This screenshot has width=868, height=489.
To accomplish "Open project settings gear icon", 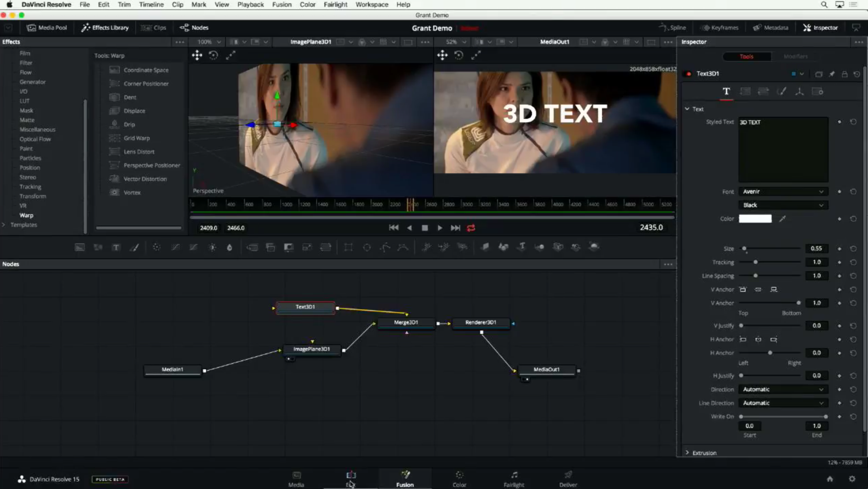I will (852, 479).
